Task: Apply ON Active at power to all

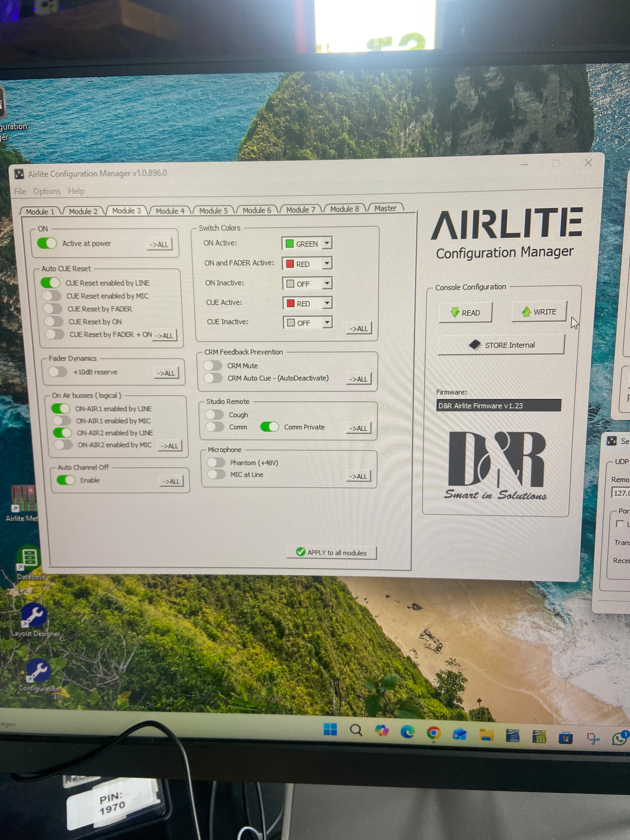Action: pos(159,244)
